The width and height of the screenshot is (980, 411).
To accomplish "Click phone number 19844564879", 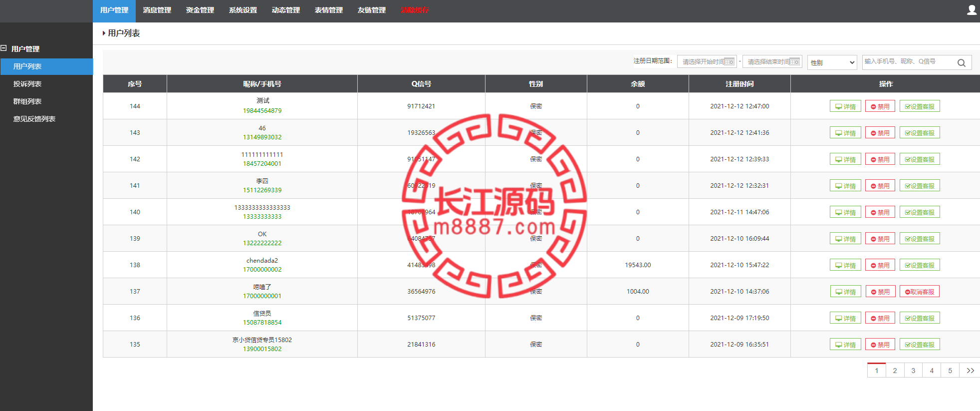I will pyautogui.click(x=262, y=111).
